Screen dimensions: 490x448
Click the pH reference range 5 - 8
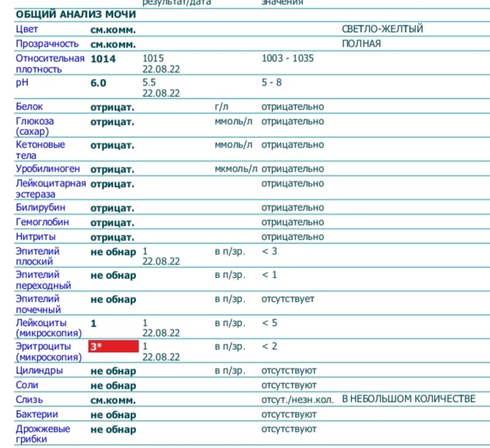coord(271,83)
